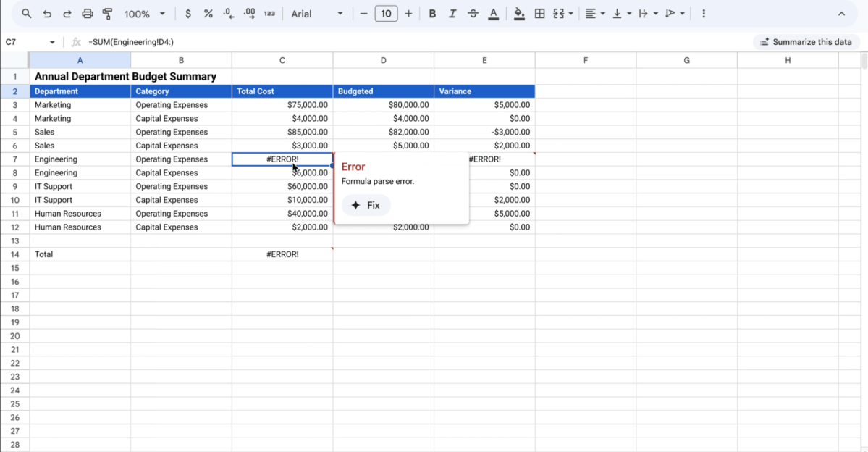Select the $40,000.00 cell
Image resolution: width=868 pixels, height=452 pixels.
point(282,214)
